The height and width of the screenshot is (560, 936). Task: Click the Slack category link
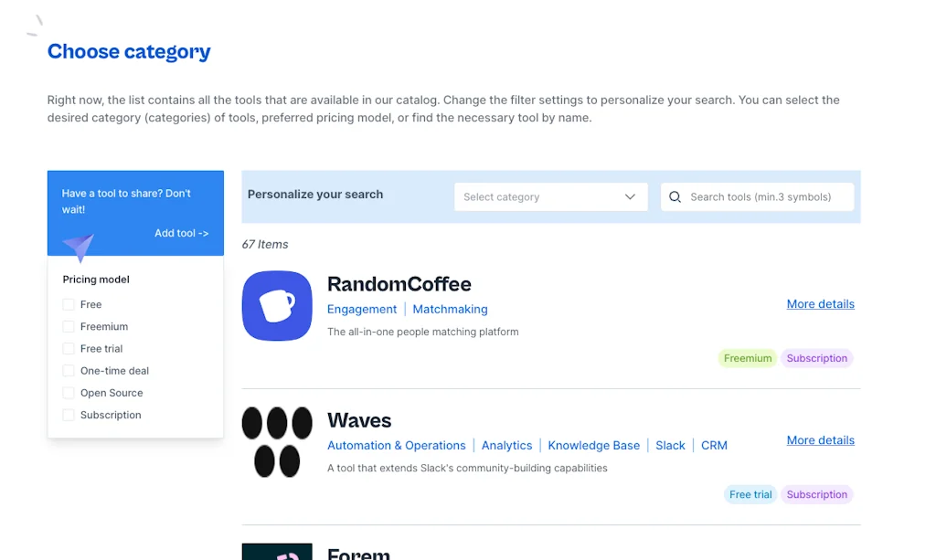tap(670, 446)
